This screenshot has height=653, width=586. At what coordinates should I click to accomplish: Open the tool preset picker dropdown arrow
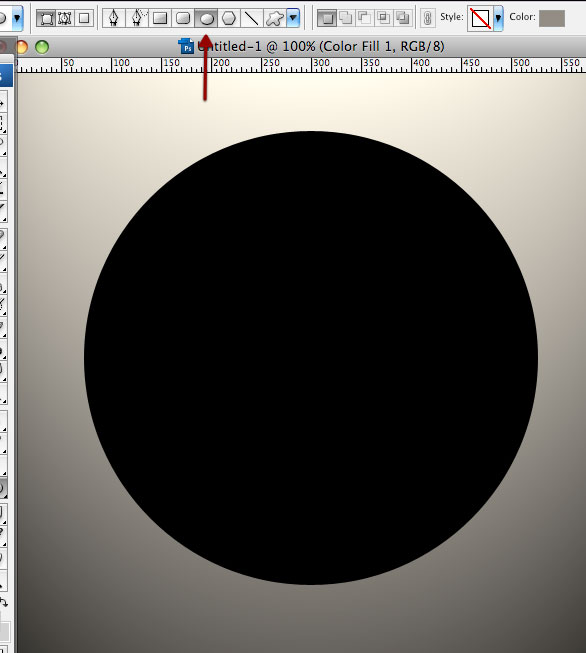[17, 18]
